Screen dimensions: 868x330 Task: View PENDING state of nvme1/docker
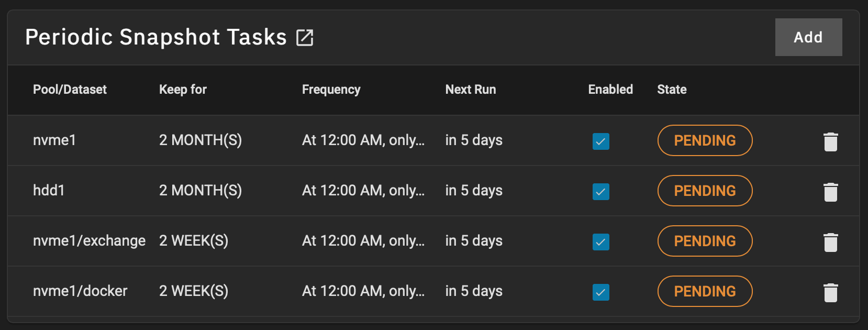click(705, 291)
